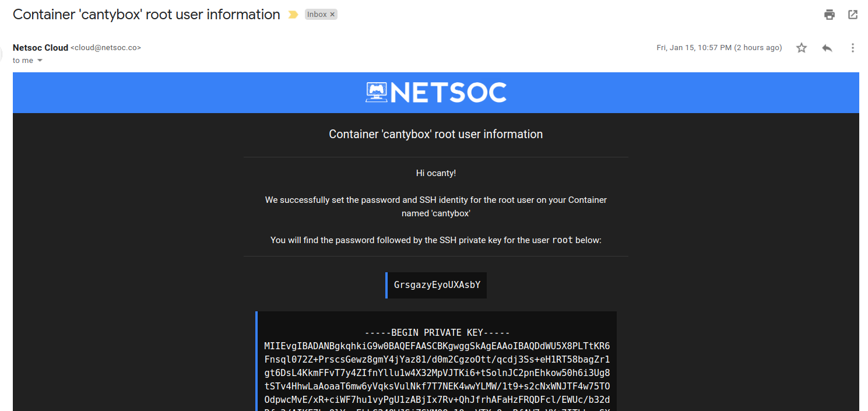
Task: Open the three-dot More options menu
Action: pyautogui.click(x=853, y=48)
